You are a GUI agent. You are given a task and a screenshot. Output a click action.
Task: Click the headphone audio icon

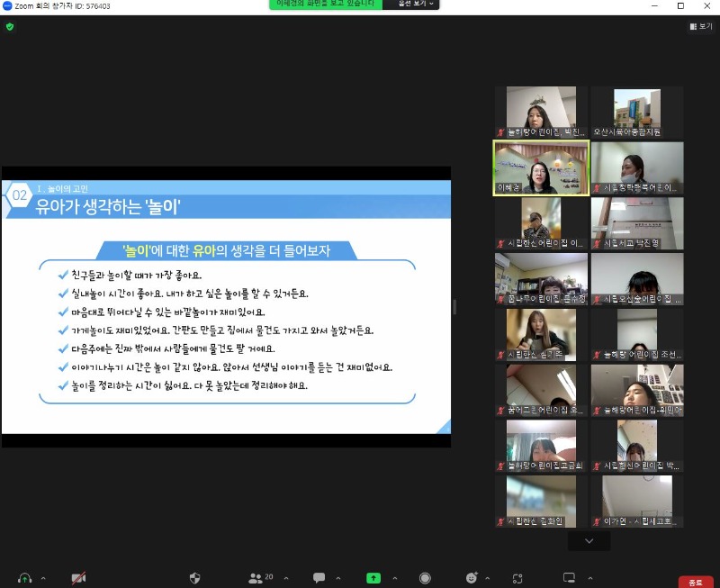24,577
